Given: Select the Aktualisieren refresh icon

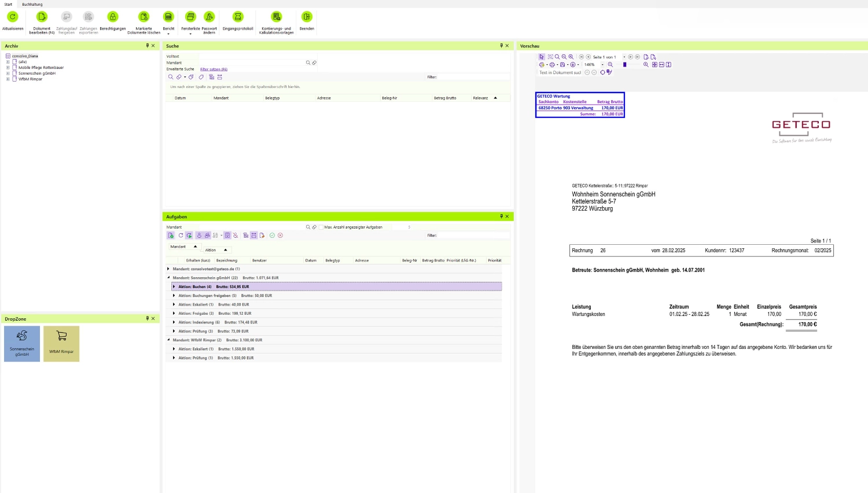Looking at the screenshot, I should pos(12,18).
